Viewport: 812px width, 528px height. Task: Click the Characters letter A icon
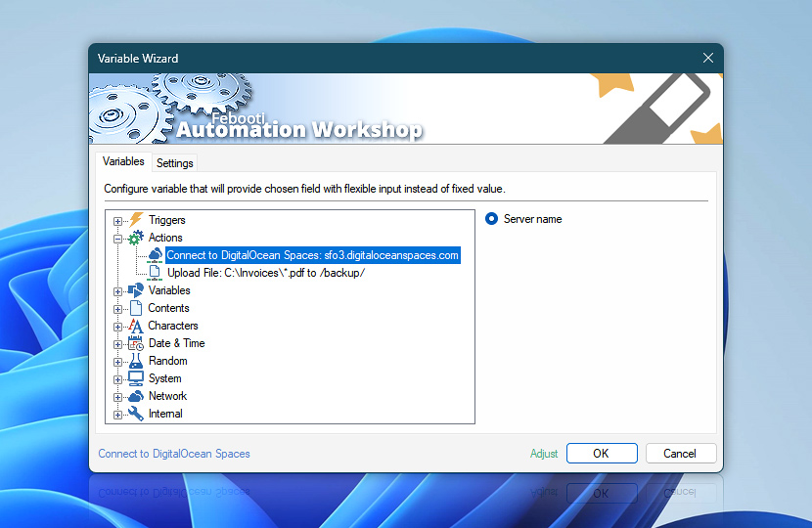tap(135, 326)
